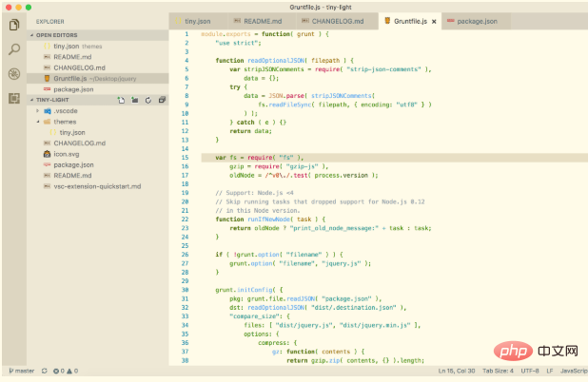Click "dist/.destination.json" string on line 32
The height and width of the screenshot is (382, 588).
tap(353, 308)
